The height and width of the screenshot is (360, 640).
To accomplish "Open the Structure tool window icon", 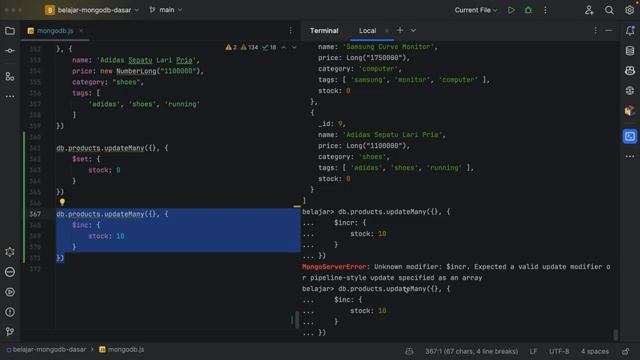I will click(x=10, y=76).
